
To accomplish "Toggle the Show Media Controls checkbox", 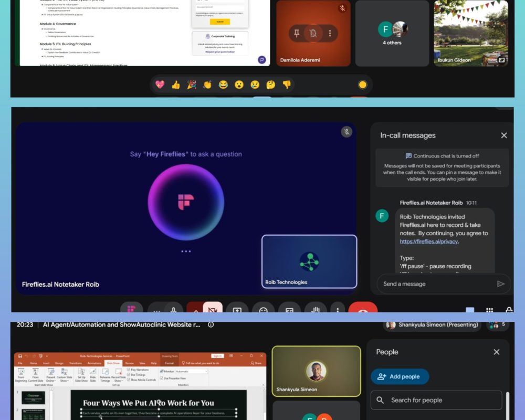I will 129,380.
